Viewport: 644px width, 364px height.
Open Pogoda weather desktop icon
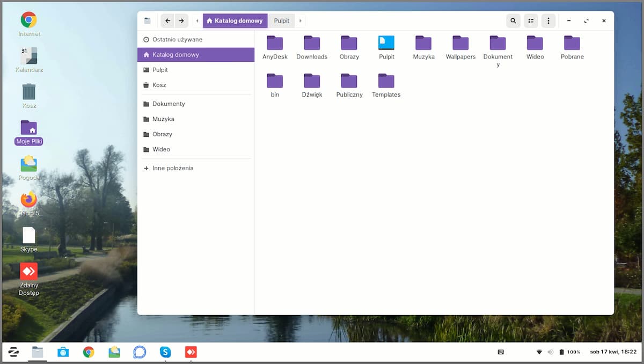[29, 164]
